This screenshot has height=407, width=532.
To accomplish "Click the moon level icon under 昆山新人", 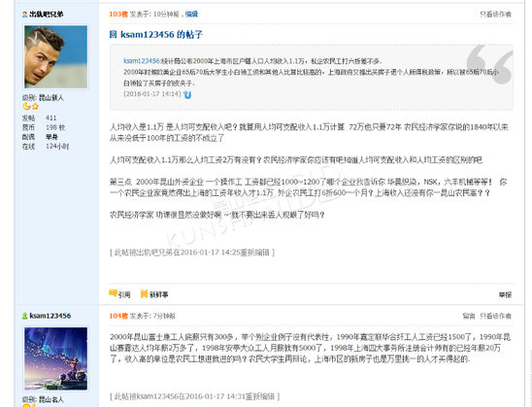I will click(x=26, y=107).
